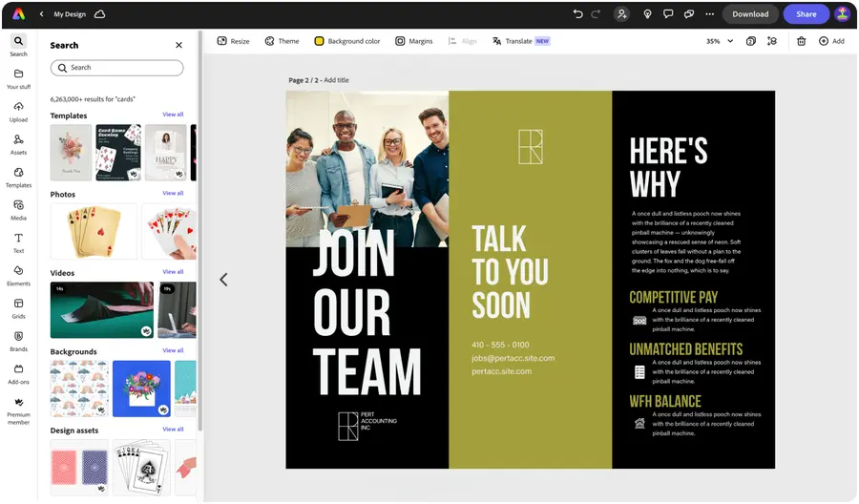This screenshot has height=504, width=859.
Task: Select the TALK TO YOU SOON heading
Action: pyautogui.click(x=510, y=272)
